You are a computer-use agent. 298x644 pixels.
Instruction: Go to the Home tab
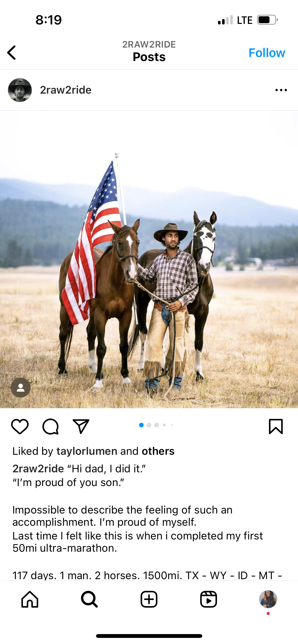30,599
